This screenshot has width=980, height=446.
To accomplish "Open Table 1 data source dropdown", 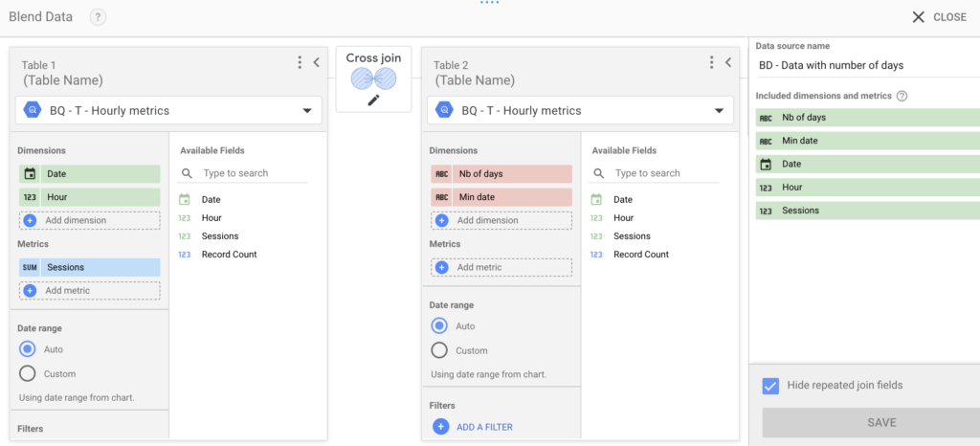I will click(x=168, y=111).
